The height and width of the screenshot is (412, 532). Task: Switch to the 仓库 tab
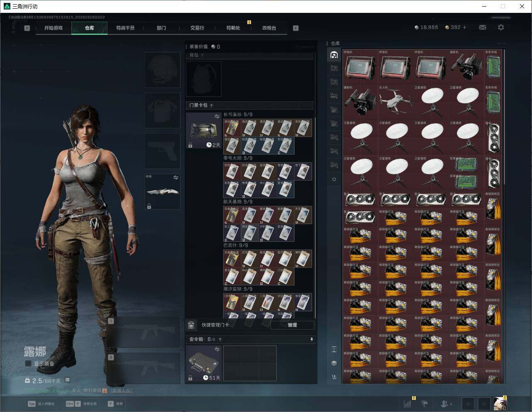[90, 28]
